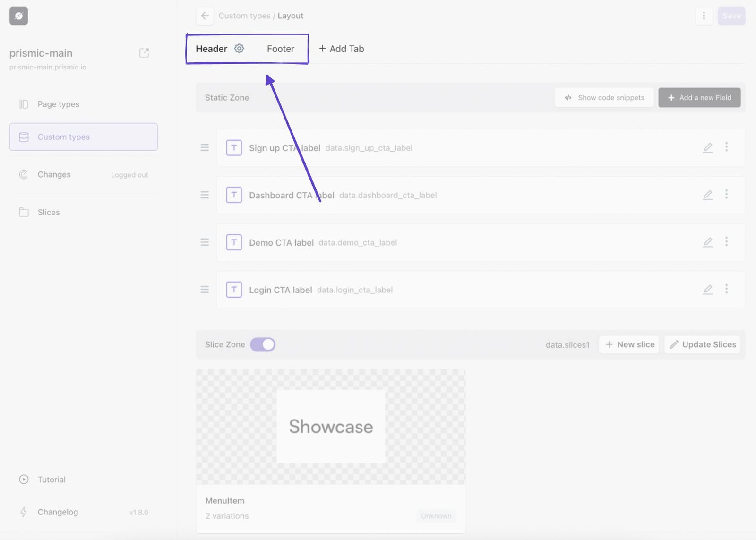Click Add a new Field button
The width and height of the screenshot is (756, 540).
(x=699, y=97)
